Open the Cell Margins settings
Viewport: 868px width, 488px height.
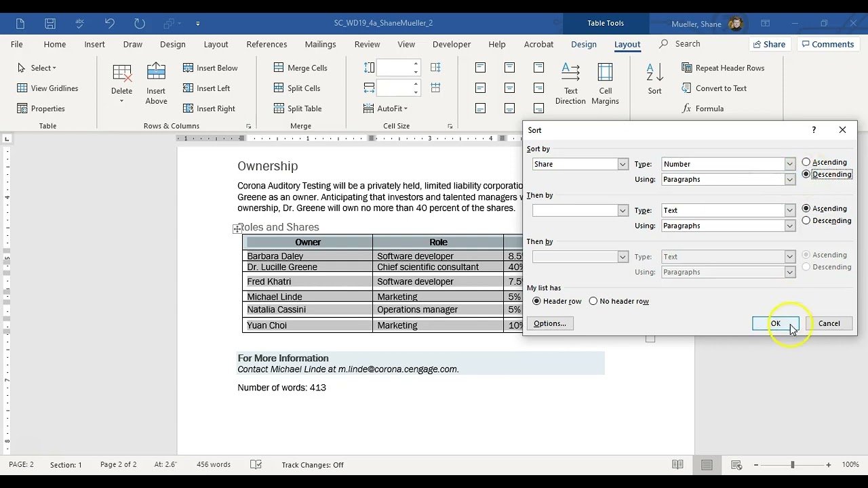[x=605, y=83]
